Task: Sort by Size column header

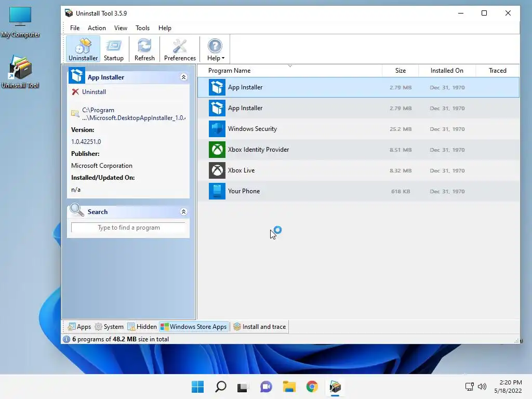Action: tap(401, 71)
